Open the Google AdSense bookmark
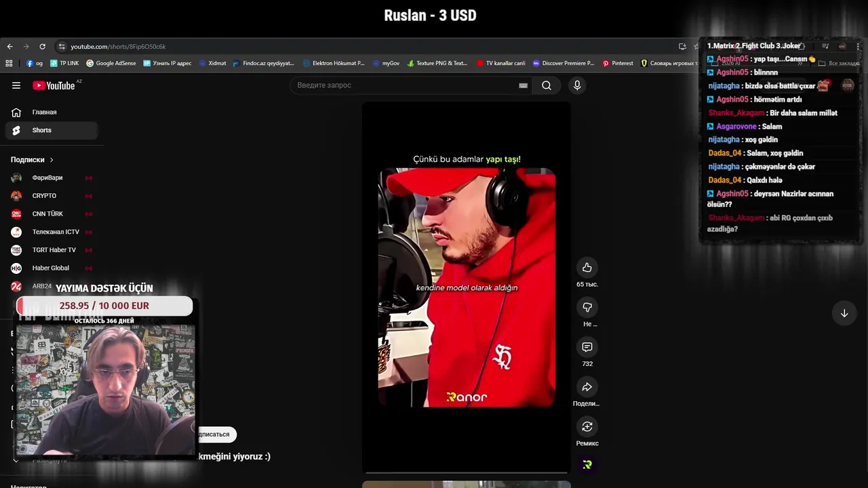The height and width of the screenshot is (488, 868). point(111,63)
